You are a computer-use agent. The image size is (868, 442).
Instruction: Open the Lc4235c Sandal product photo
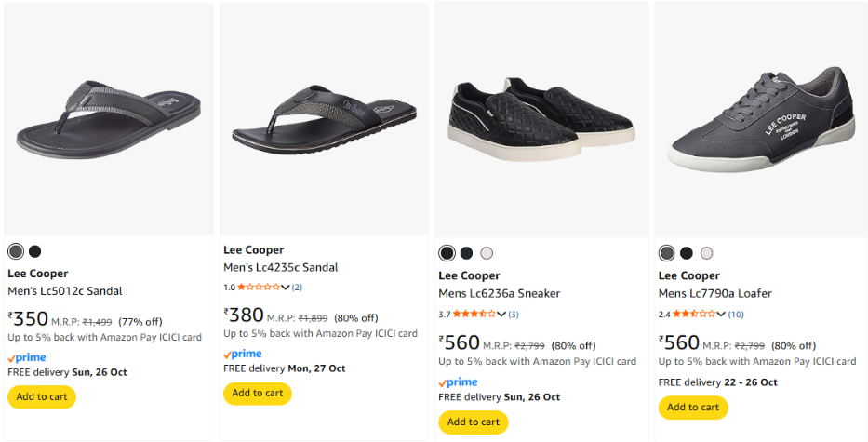point(326,120)
